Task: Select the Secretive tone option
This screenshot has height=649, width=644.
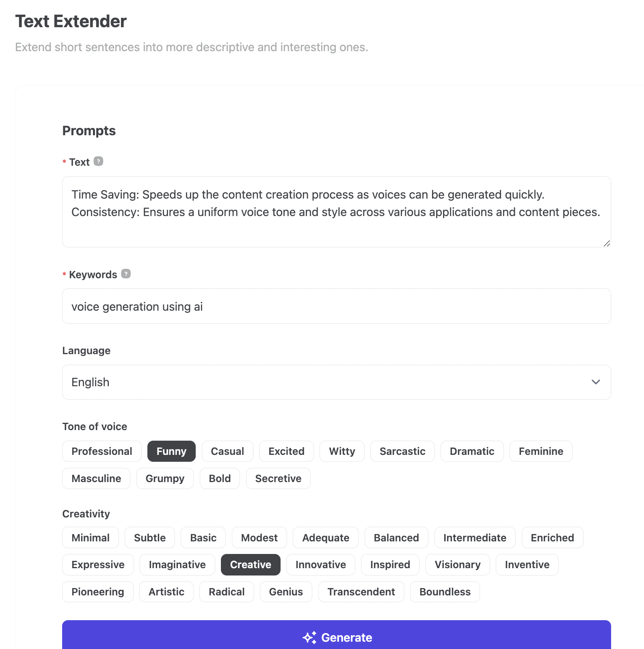Action: click(x=278, y=478)
